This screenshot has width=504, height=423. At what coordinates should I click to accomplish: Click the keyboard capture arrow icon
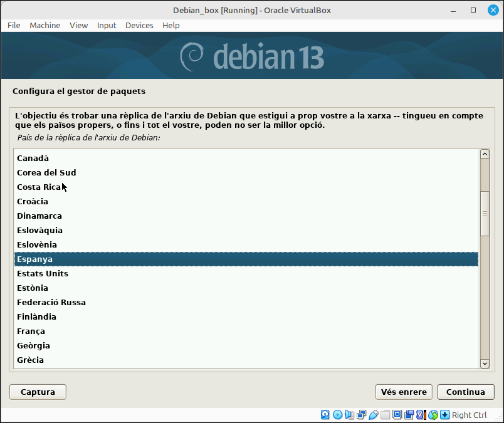[444, 415]
